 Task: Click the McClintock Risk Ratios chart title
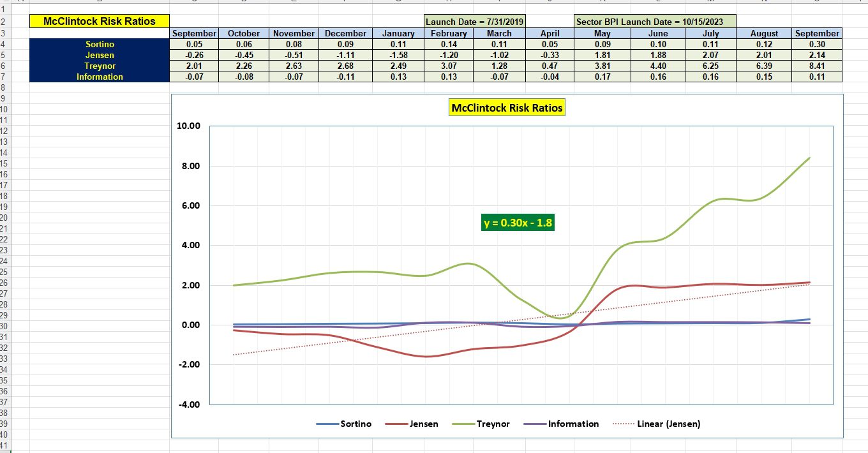pyautogui.click(x=507, y=107)
